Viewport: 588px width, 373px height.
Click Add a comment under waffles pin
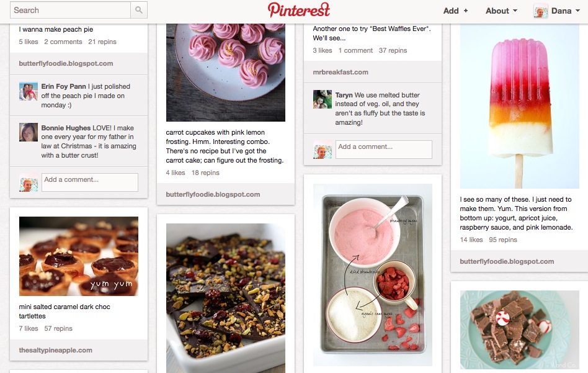click(383, 150)
